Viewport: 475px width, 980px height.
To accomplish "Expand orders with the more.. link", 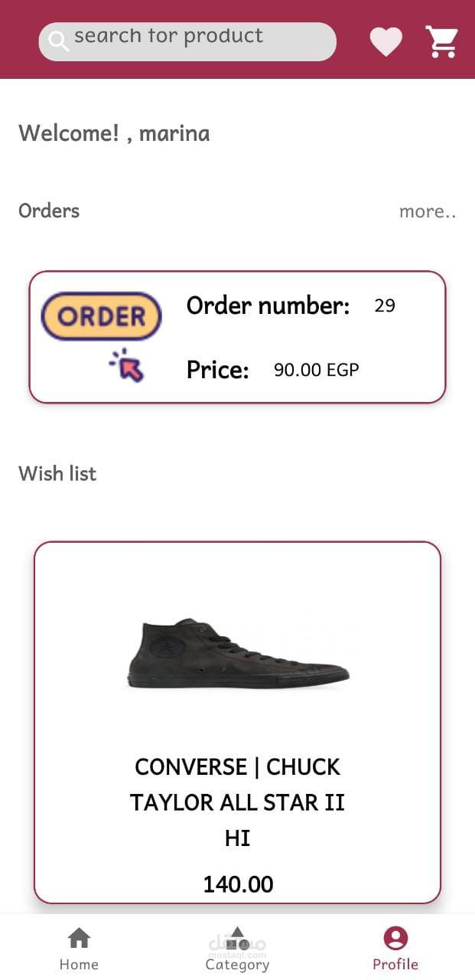I will click(x=427, y=211).
